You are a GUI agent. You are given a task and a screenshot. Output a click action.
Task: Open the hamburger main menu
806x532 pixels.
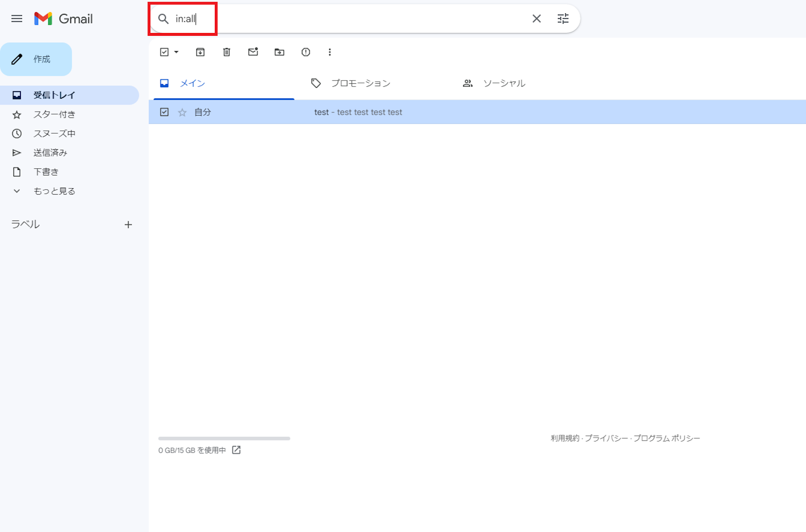tap(17, 18)
